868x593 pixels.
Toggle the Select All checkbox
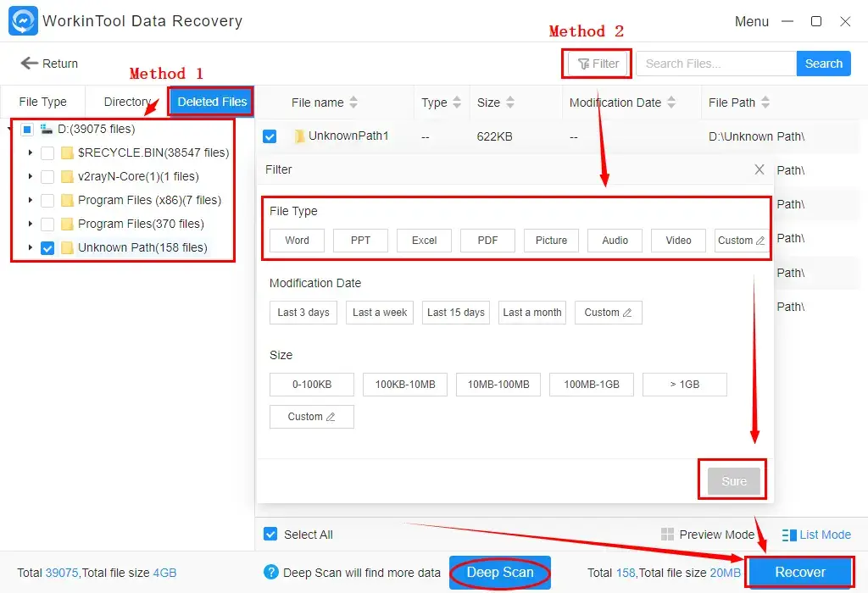tap(270, 534)
